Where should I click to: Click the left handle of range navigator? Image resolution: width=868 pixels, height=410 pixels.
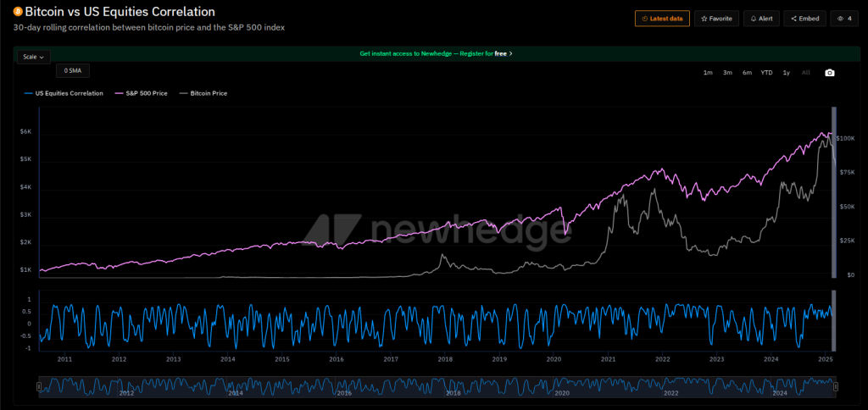click(39, 386)
